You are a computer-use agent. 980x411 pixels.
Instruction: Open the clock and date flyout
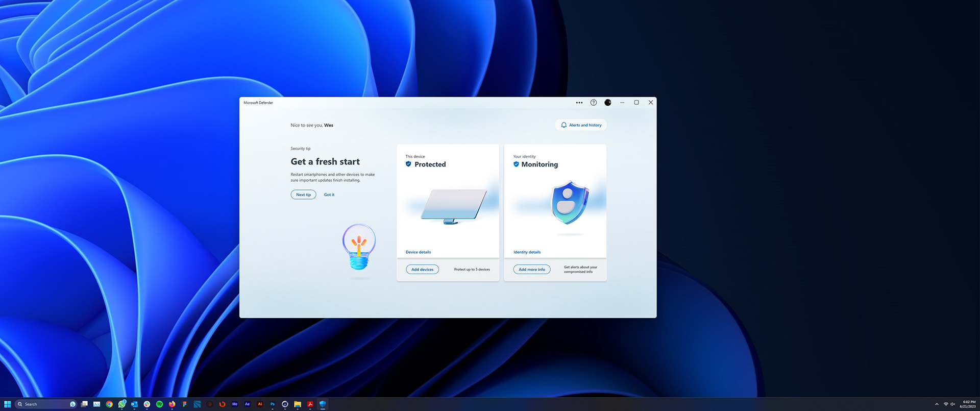point(968,404)
